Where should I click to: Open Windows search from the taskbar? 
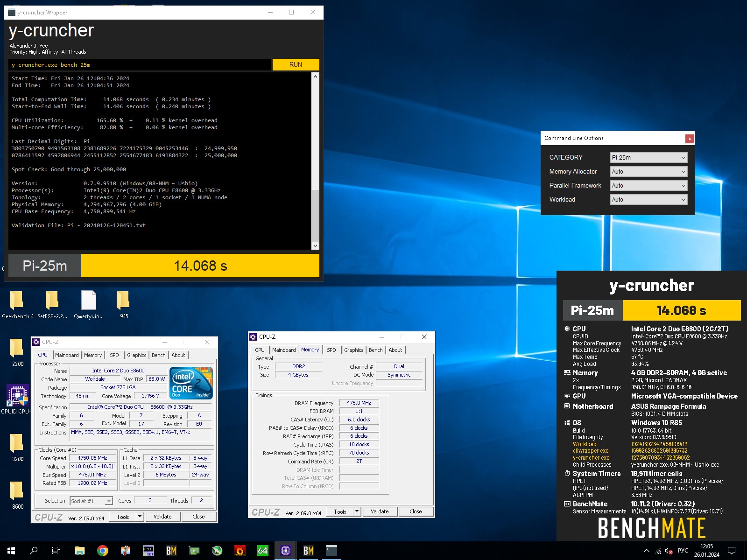click(34, 551)
